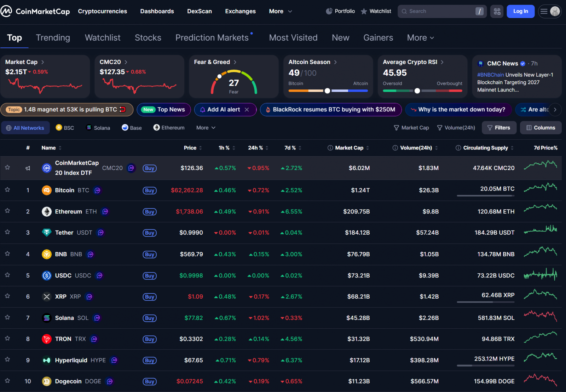Open the Prediction Markets tab
Viewport: 566px width, 392px height.
tap(212, 37)
